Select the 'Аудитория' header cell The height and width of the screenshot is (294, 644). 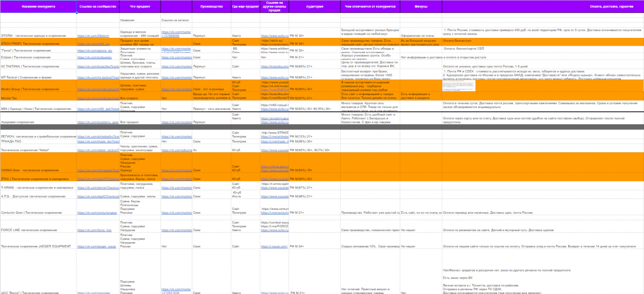315,7
